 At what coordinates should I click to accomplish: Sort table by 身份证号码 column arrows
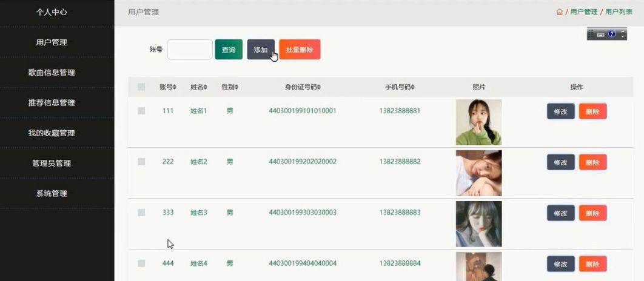[319, 87]
